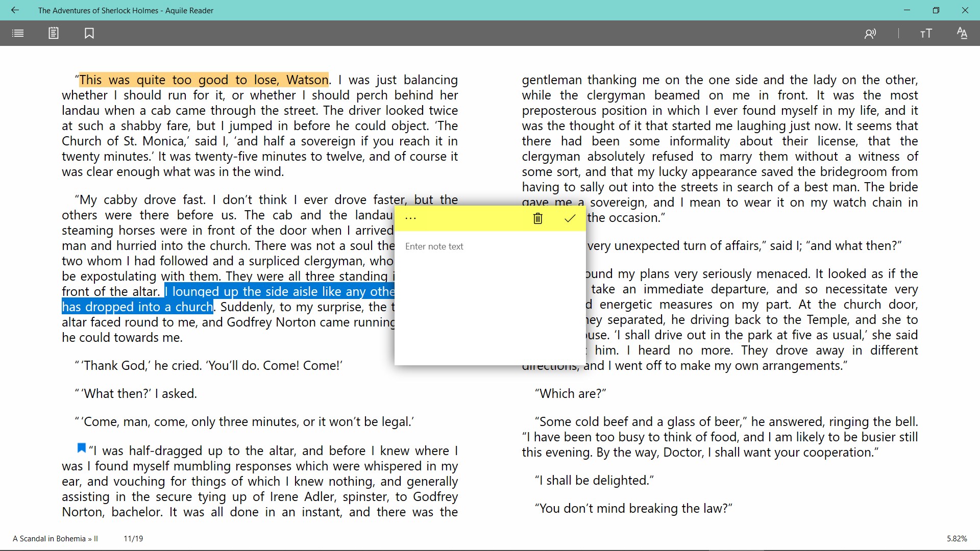Open the table of contents icon
Screen dimensions: 980x551
[18, 34]
